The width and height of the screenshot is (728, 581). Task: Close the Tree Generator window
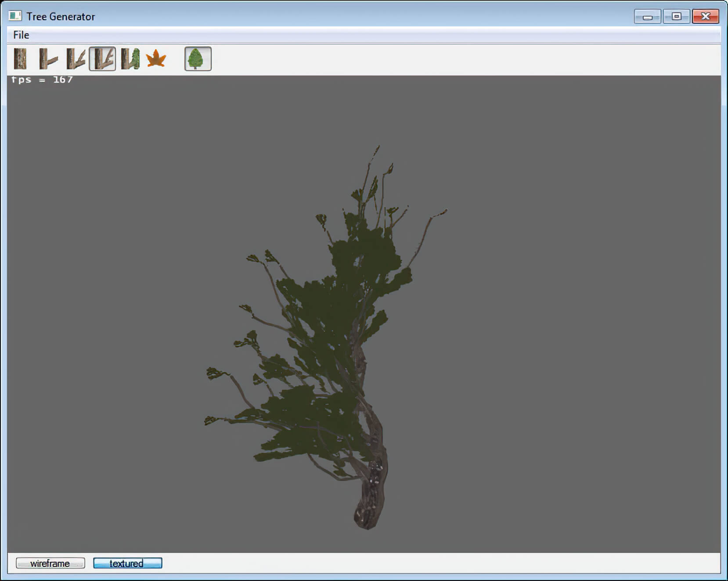pos(705,17)
